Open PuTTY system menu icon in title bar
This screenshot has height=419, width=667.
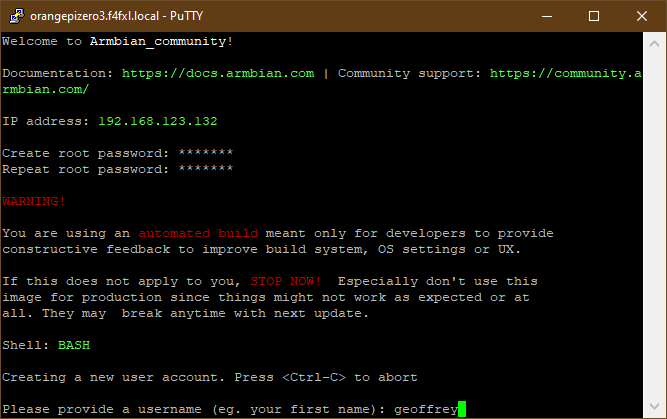coord(16,16)
